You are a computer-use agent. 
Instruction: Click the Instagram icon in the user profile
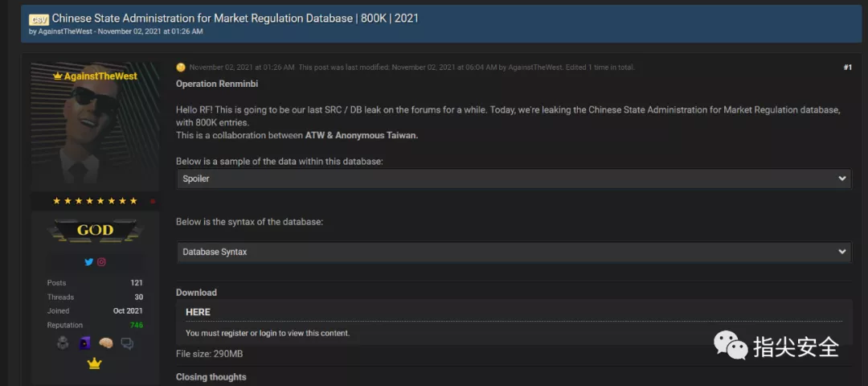point(101,262)
